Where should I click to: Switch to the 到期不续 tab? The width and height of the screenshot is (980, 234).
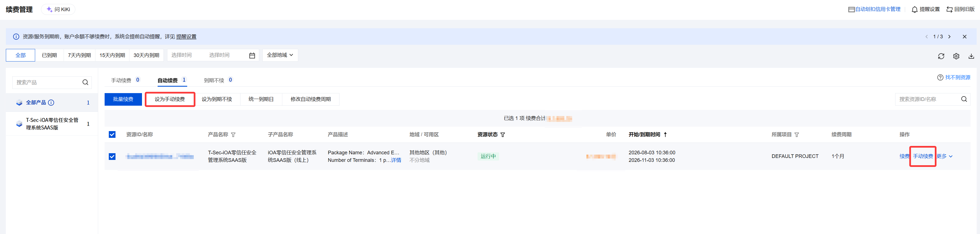click(x=218, y=81)
